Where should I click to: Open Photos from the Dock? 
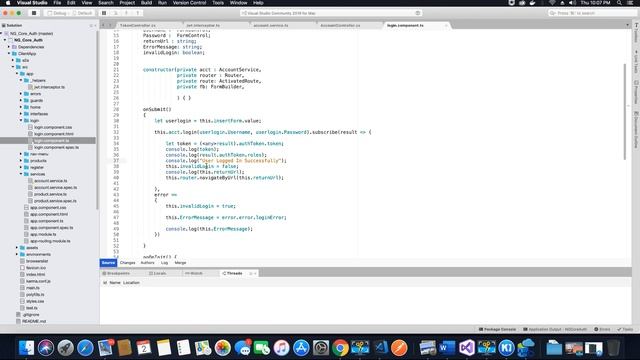click(222, 348)
